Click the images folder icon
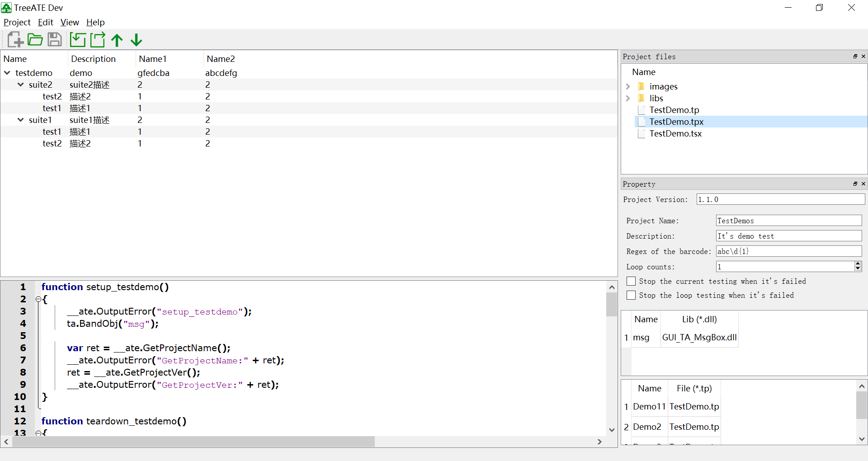 pos(641,86)
